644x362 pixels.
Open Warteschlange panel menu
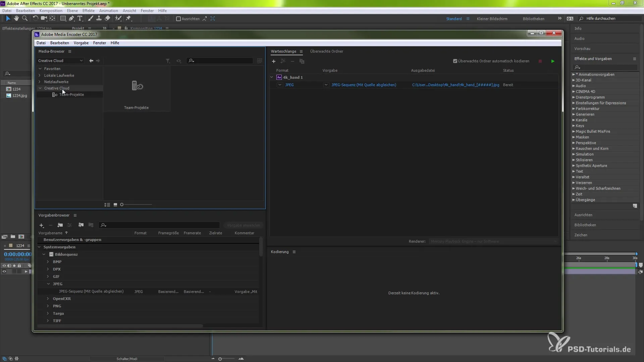tap(301, 51)
